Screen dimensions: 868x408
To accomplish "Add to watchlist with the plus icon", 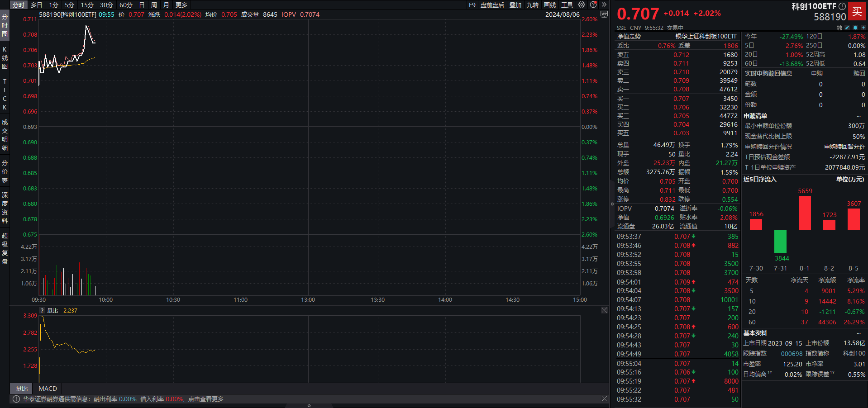I will 863,28.
